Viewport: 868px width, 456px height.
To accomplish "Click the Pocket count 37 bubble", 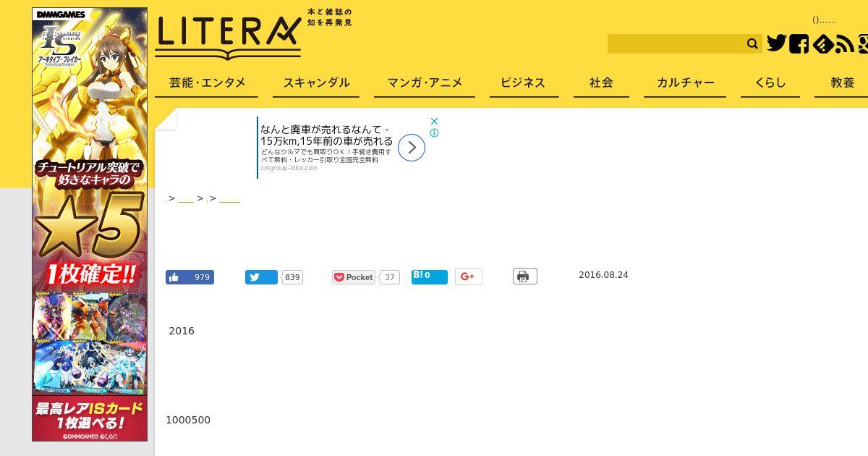I will [390, 277].
